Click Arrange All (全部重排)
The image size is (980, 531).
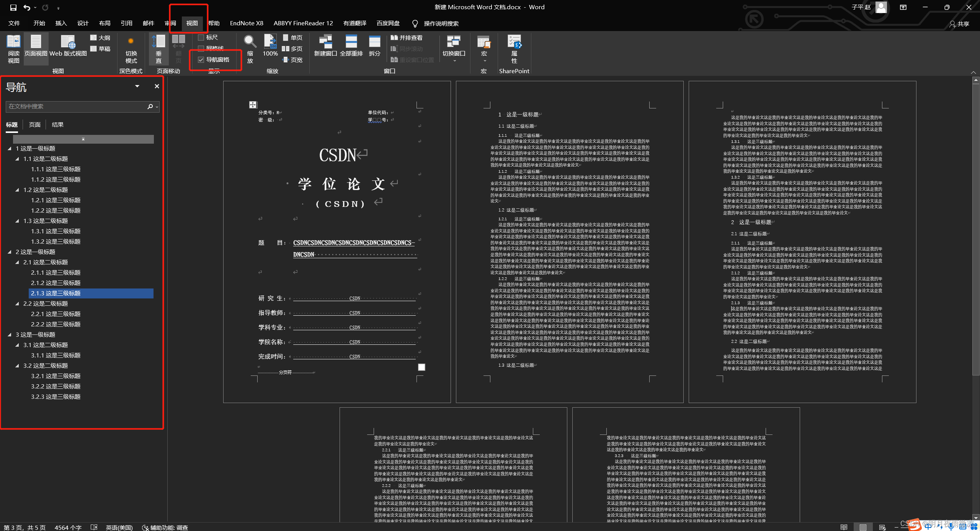[x=351, y=46]
